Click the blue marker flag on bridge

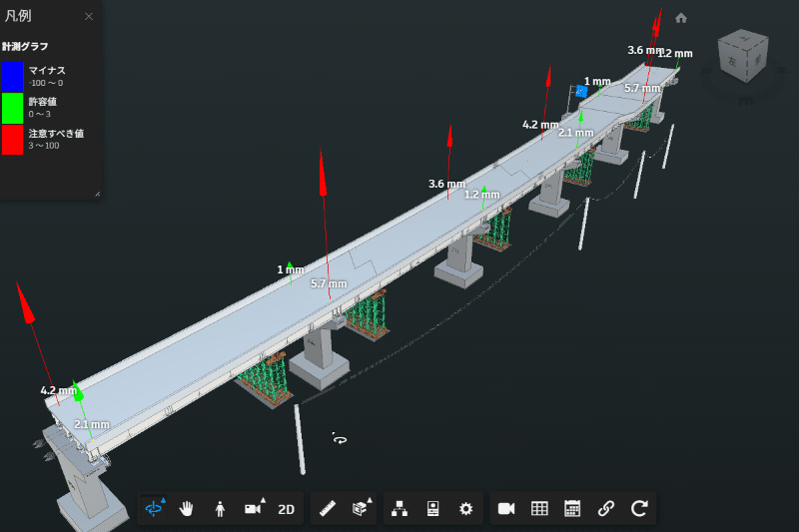[x=581, y=90]
